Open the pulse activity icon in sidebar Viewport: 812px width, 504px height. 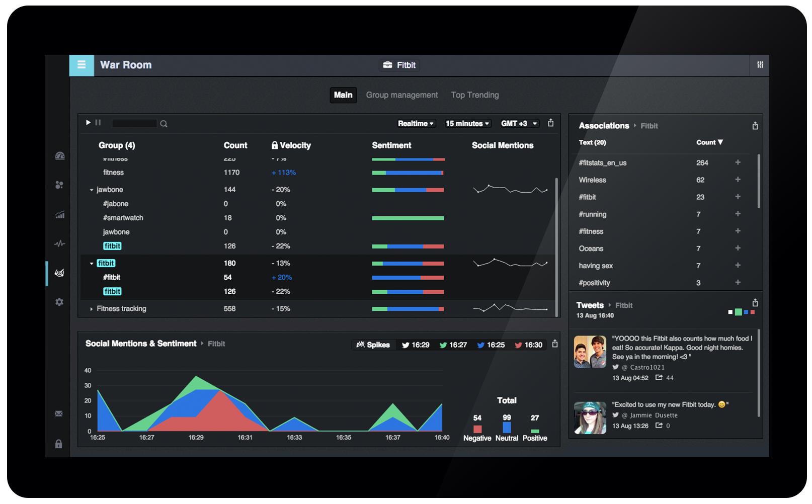(60, 244)
